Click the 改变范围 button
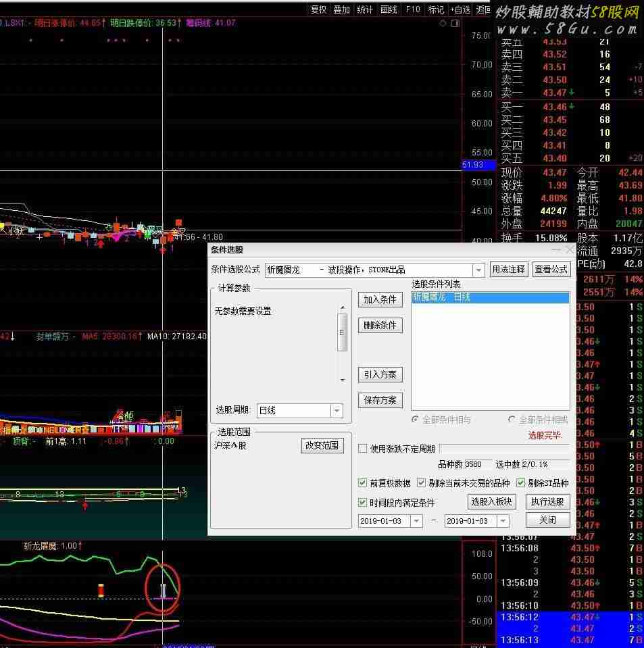The image size is (644, 648). 322,445
